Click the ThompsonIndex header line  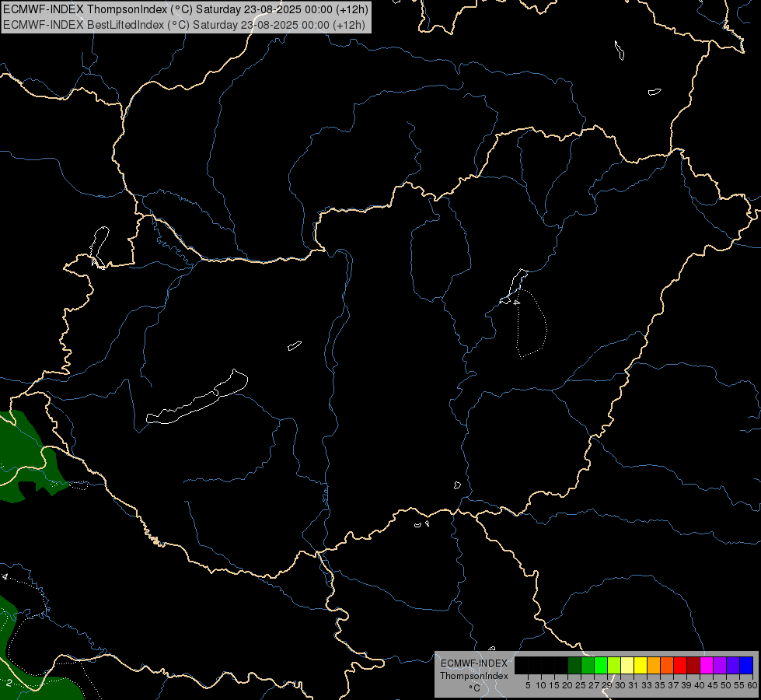click(x=186, y=9)
